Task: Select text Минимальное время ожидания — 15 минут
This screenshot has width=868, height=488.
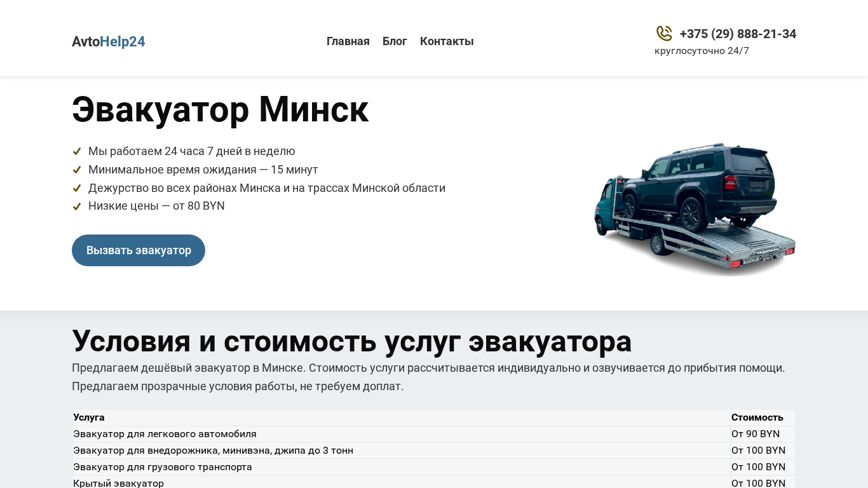Action: coord(203,170)
